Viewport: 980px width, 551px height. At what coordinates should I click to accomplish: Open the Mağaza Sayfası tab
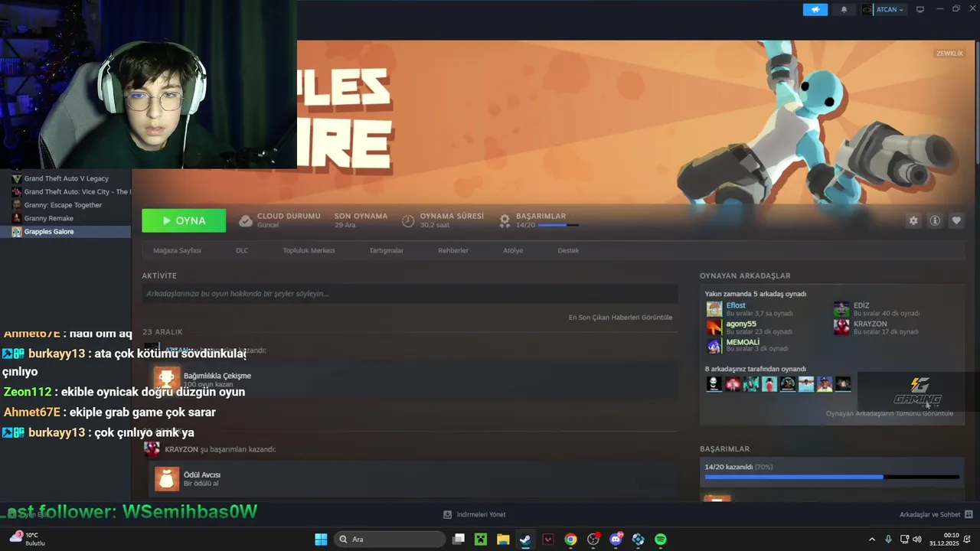(x=177, y=250)
